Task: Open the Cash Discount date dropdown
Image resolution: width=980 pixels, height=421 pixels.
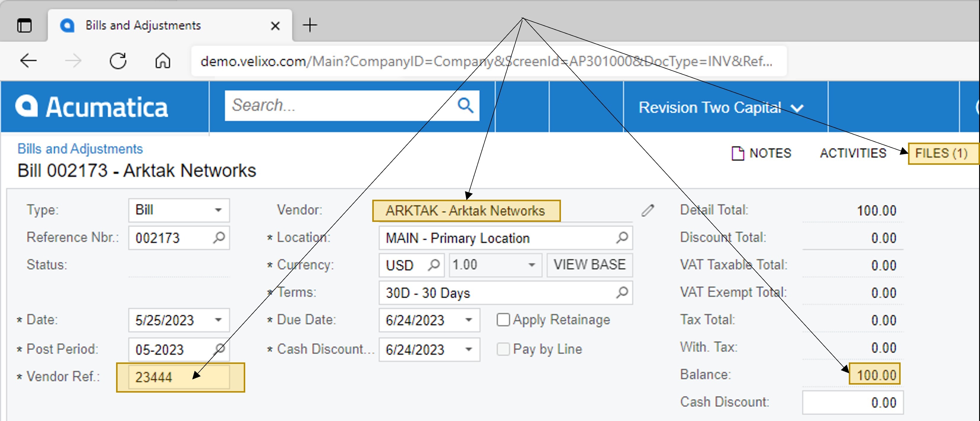Action: pos(469,349)
